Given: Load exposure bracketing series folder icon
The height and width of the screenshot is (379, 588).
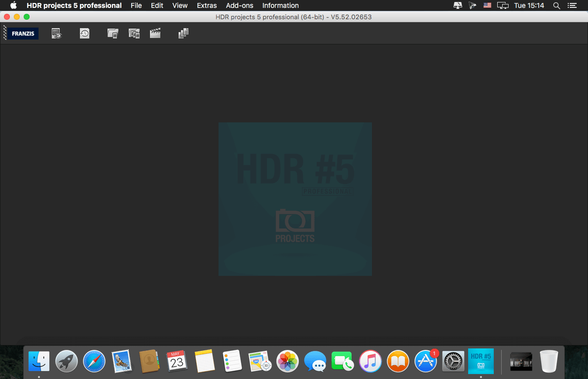Looking at the screenshot, I should [x=134, y=34].
